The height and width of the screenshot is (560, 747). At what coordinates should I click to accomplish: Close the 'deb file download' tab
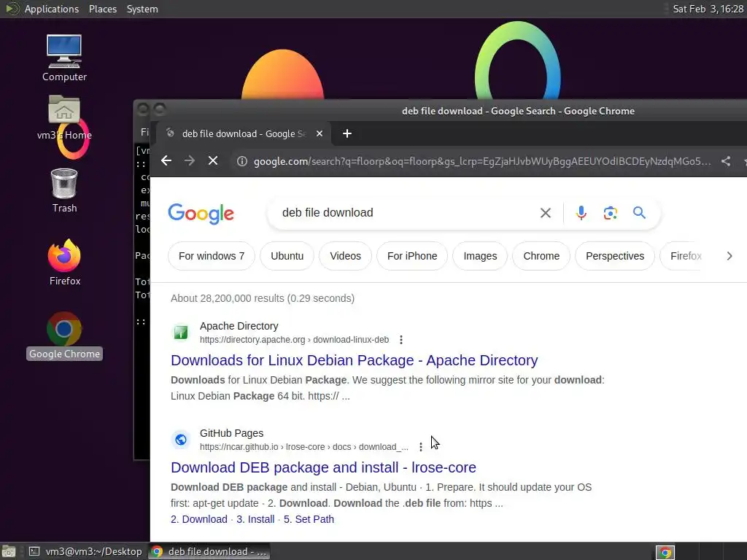tap(320, 134)
